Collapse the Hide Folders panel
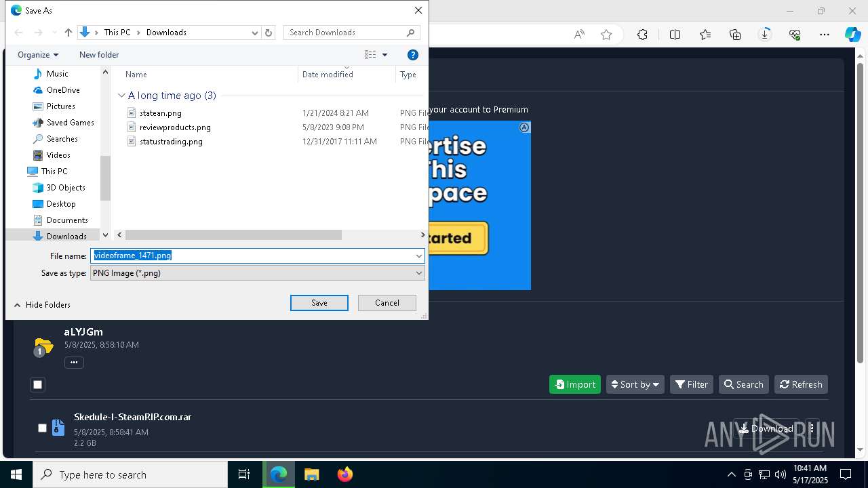This screenshot has width=868, height=488. (42, 305)
